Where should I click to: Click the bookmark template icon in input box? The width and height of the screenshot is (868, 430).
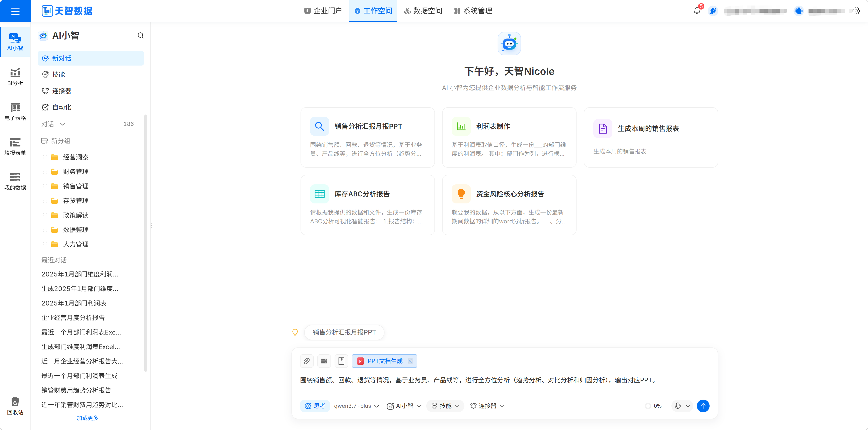click(341, 361)
